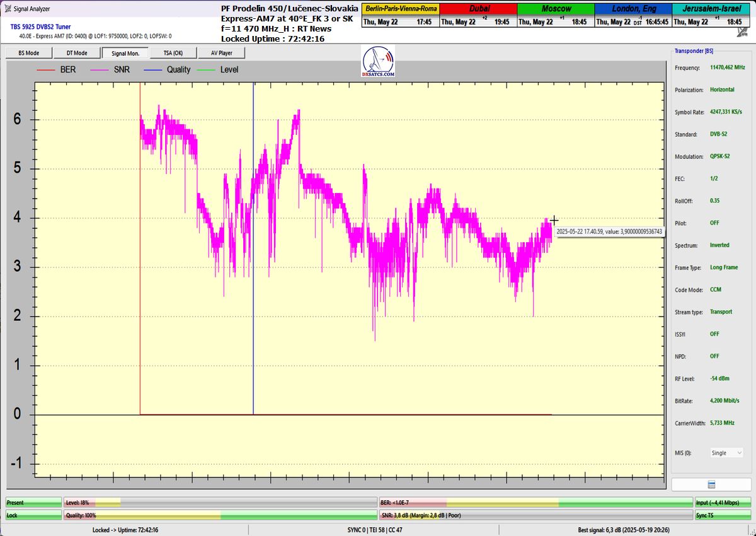Select the Signal Mon. tab
This screenshot has width=756, height=536.
click(x=125, y=53)
